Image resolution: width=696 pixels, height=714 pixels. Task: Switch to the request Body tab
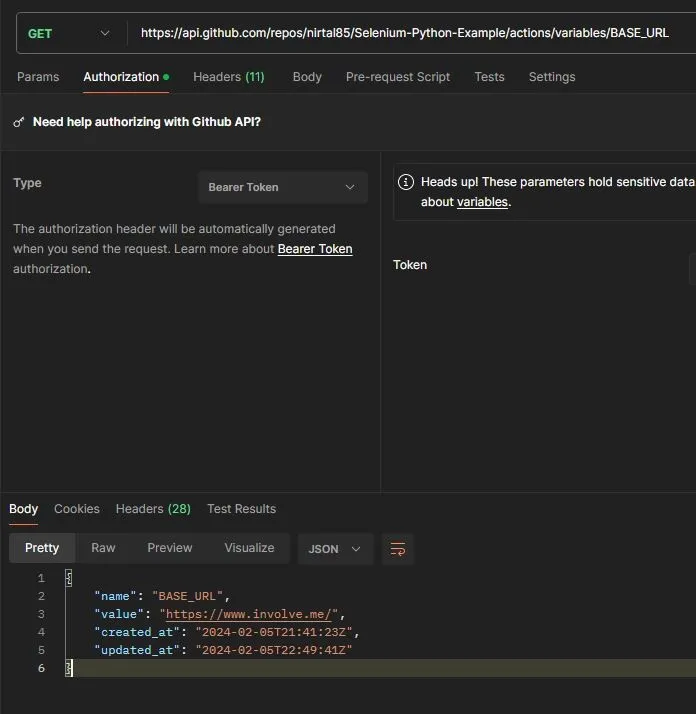click(307, 77)
